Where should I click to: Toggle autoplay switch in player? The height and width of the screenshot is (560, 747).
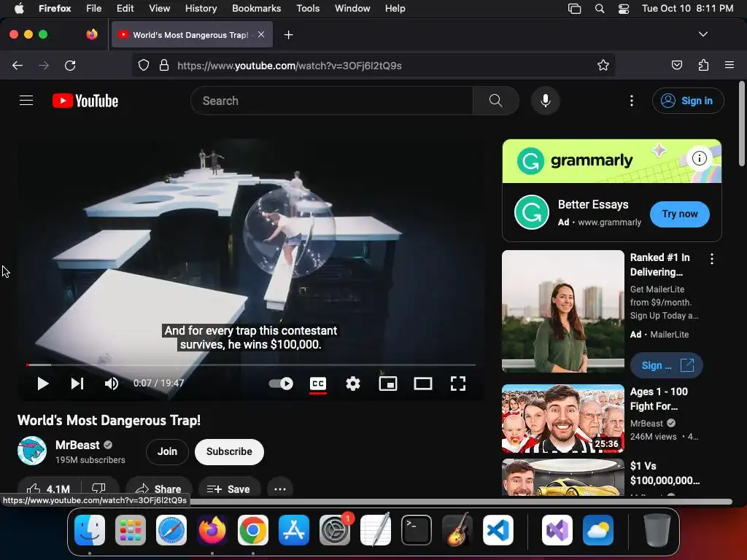tap(281, 384)
